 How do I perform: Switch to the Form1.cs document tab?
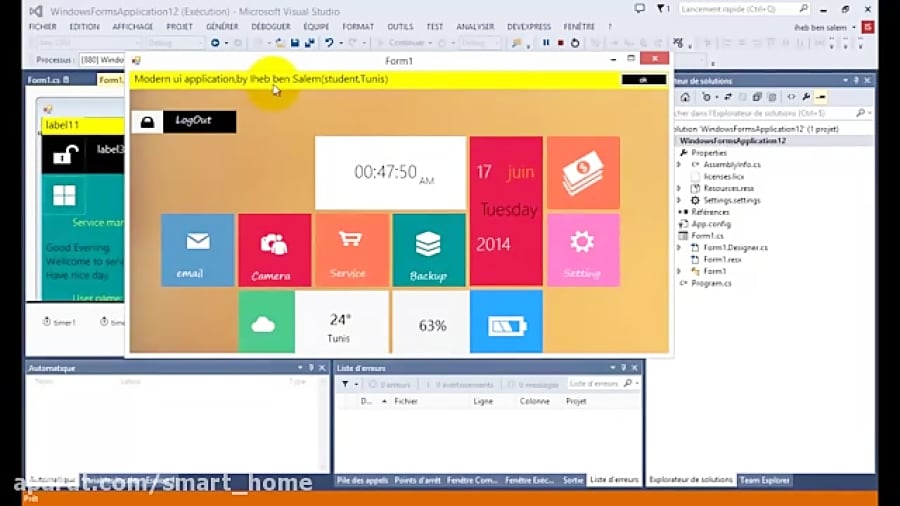coord(48,80)
